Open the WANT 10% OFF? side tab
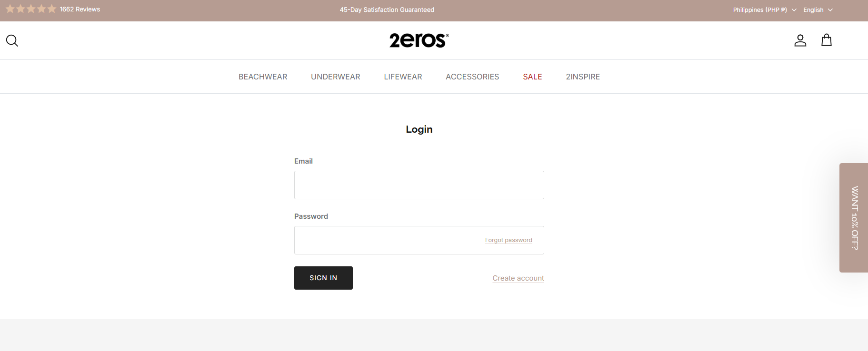The image size is (868, 351). point(854,218)
